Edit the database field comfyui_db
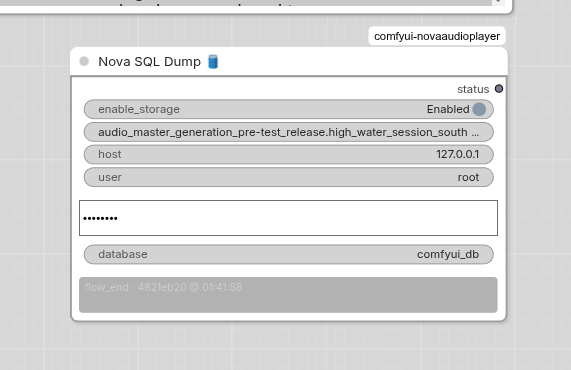 [288, 254]
